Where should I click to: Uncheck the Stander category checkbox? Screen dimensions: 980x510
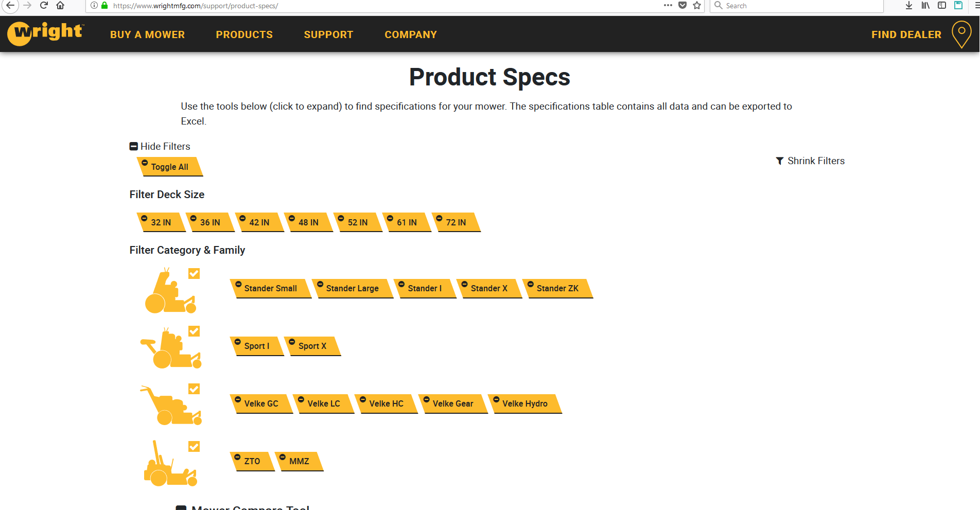[x=194, y=273]
